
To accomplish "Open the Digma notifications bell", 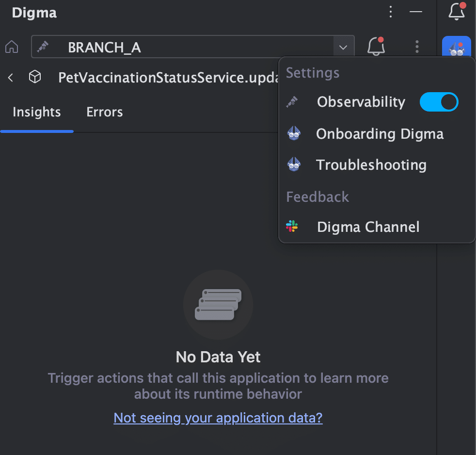I will 376,46.
